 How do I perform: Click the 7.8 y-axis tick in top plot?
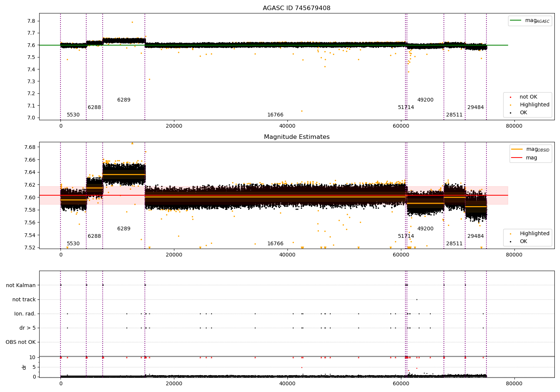pos(31,21)
